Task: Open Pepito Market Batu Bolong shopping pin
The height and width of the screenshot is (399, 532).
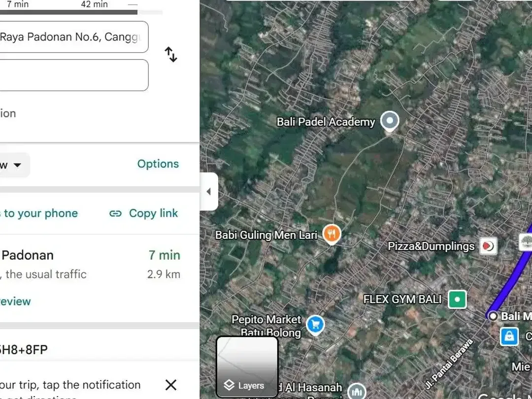Action: 315,325
